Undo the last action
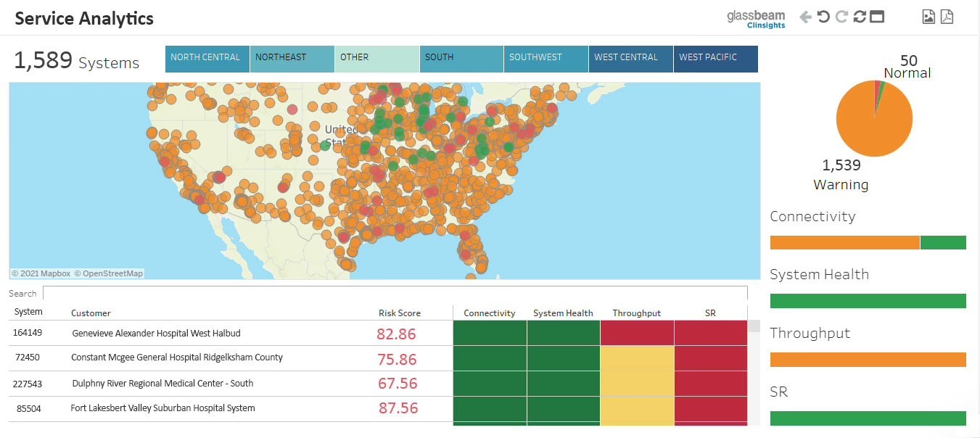 tap(823, 17)
